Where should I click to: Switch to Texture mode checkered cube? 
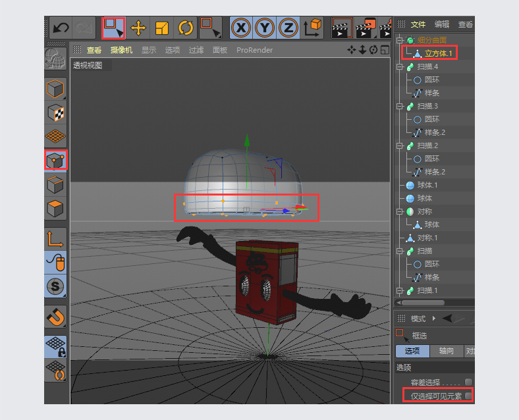pos(55,113)
